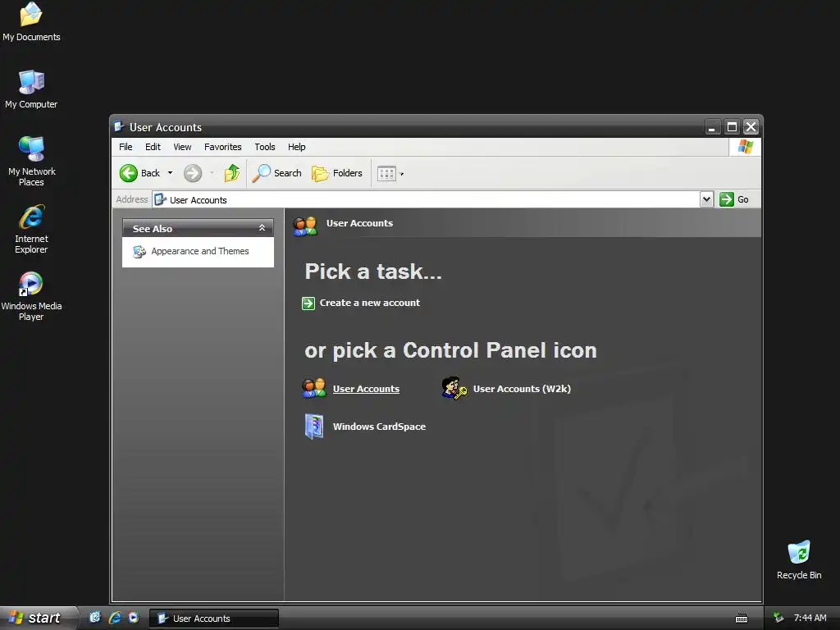
Task: Open the Tools menu
Action: (x=265, y=147)
